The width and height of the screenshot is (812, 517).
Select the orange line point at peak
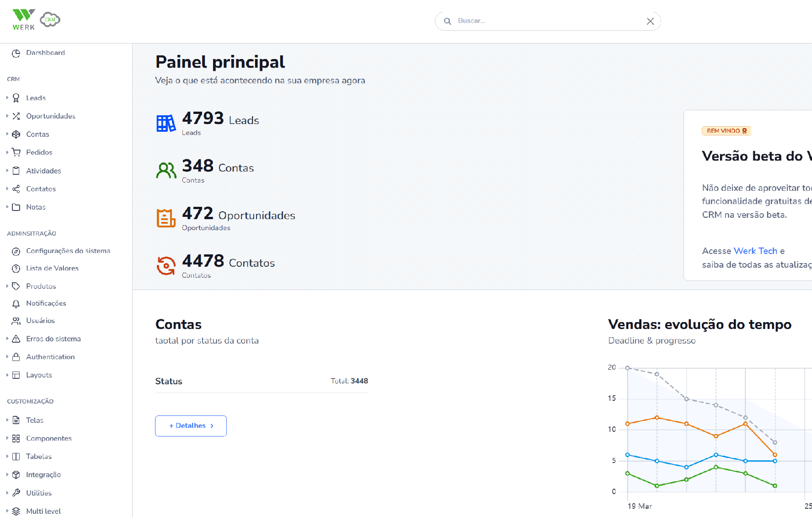coord(657,417)
